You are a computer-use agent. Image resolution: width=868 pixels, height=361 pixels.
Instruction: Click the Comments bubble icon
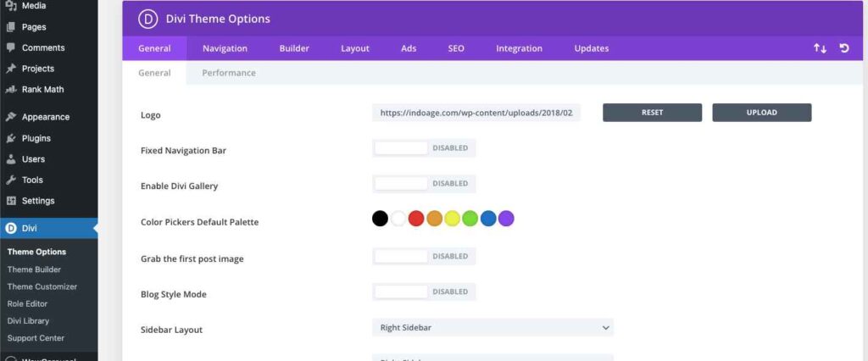[10, 47]
